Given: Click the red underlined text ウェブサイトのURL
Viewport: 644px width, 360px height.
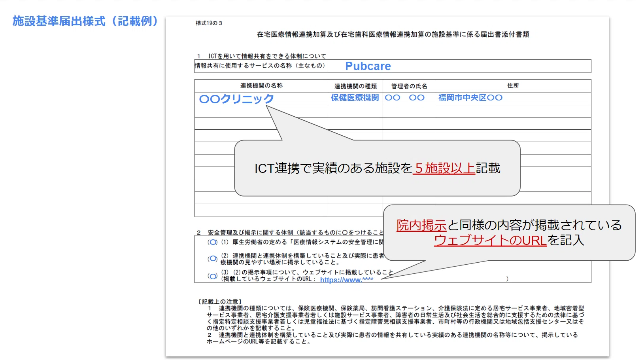Looking at the screenshot, I should click(490, 240).
